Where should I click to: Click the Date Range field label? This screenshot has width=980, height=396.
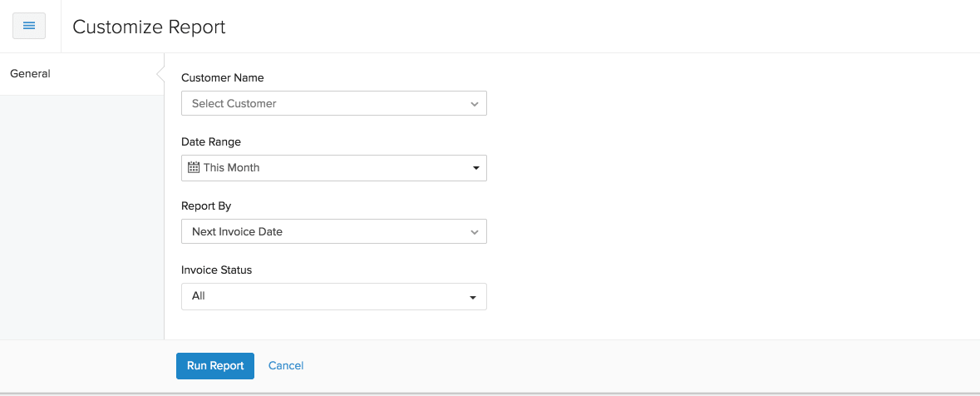(211, 142)
